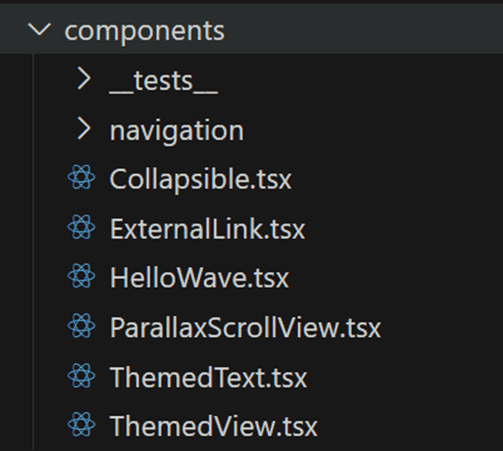
Task: Select the navigation folder name
Action: coord(177,131)
